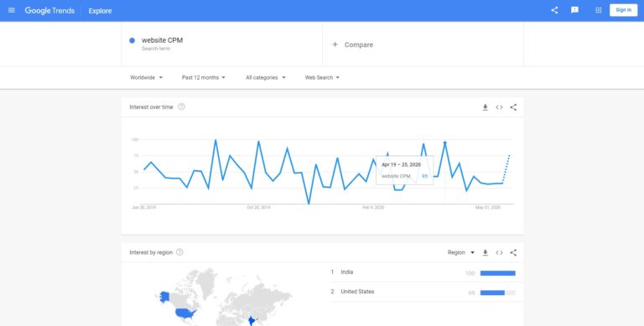Embed the Interest by region widget
The height and width of the screenshot is (326, 644).
[499, 252]
